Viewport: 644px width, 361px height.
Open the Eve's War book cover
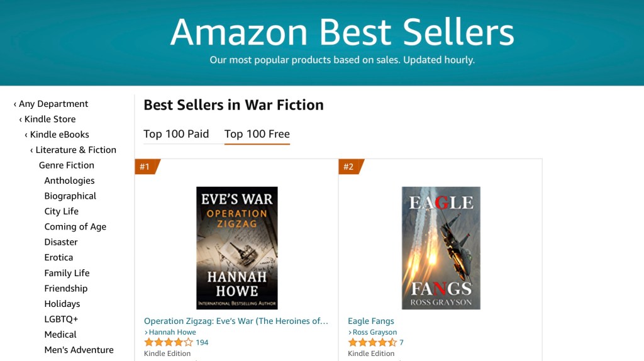236,248
